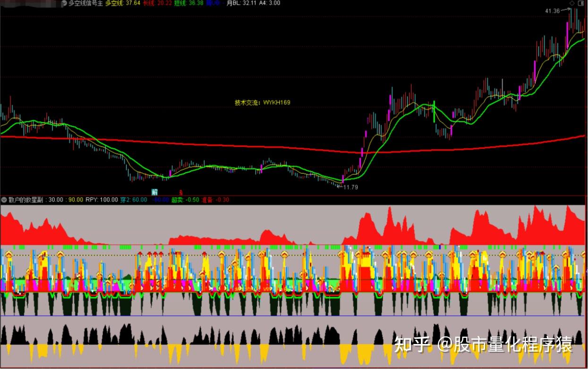Viewport: 588px width, 369px height.
Task: Click the 准备: -0.30 value
Action: point(215,200)
